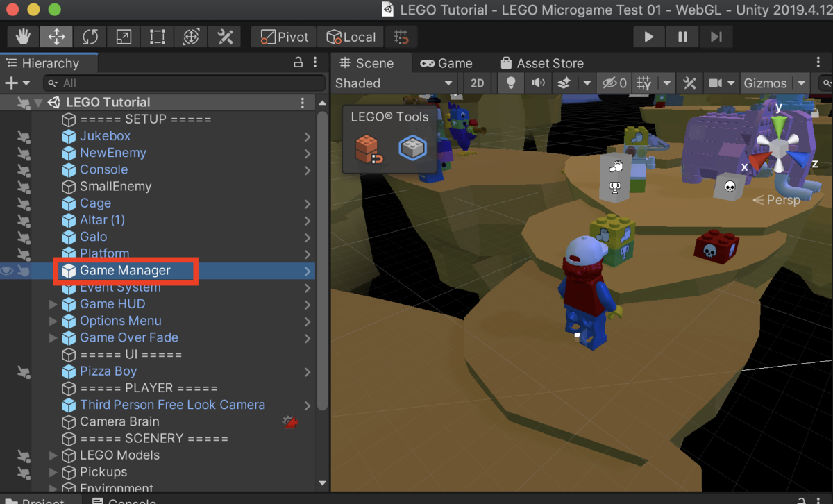Click Persp projection label
Viewport: 833px width, 504px height.
(783, 200)
